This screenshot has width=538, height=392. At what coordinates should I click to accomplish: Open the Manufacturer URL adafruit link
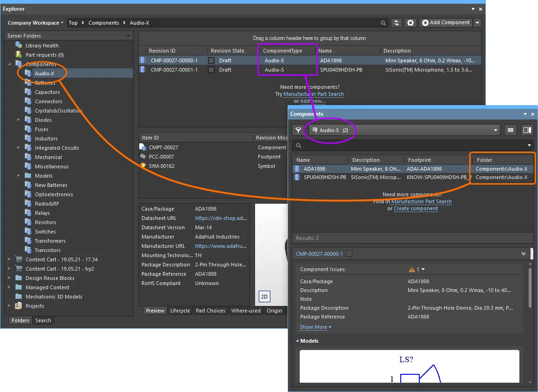221,246
